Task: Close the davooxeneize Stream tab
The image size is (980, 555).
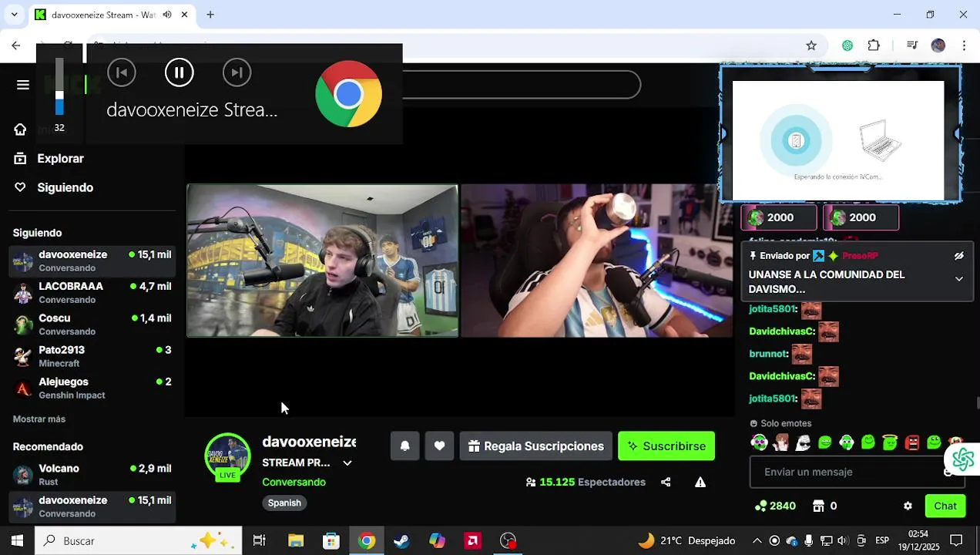Action: (184, 15)
